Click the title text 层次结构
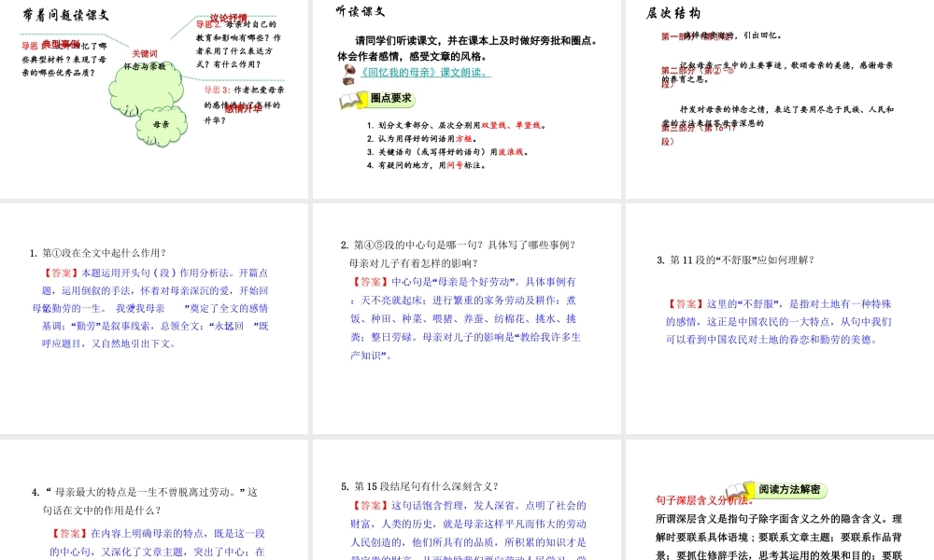The width and height of the screenshot is (934, 560). click(x=673, y=13)
